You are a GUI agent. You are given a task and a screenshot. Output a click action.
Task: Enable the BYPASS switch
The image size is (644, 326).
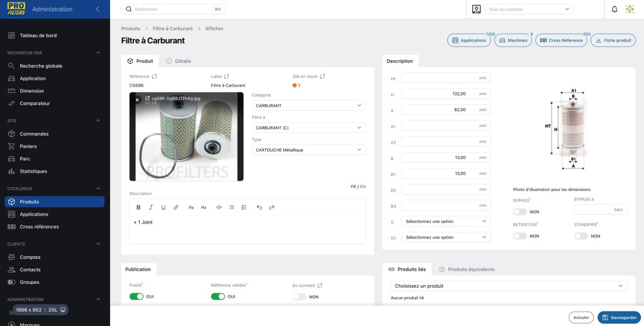coord(520,212)
